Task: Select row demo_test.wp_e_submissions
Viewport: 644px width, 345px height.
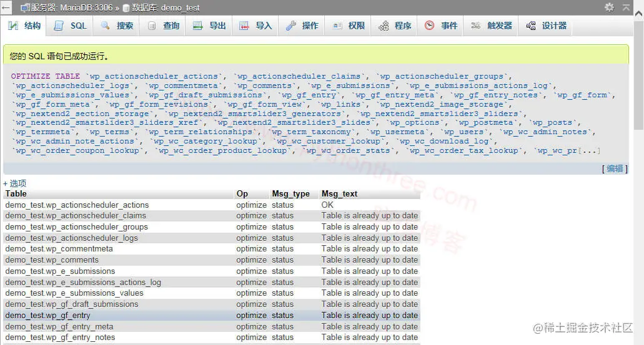Action: (212, 271)
